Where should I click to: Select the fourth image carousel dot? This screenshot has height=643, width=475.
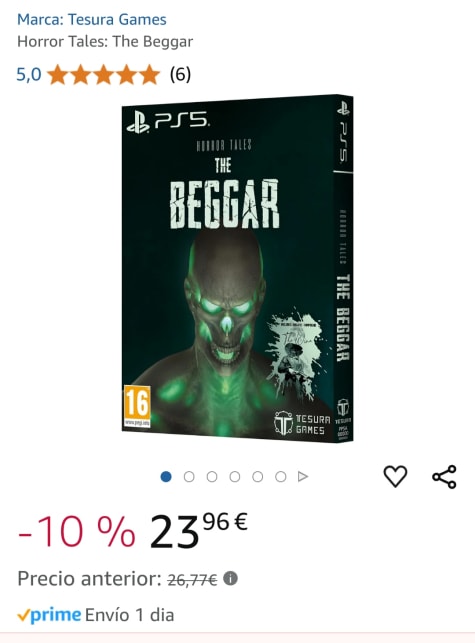coord(235,477)
